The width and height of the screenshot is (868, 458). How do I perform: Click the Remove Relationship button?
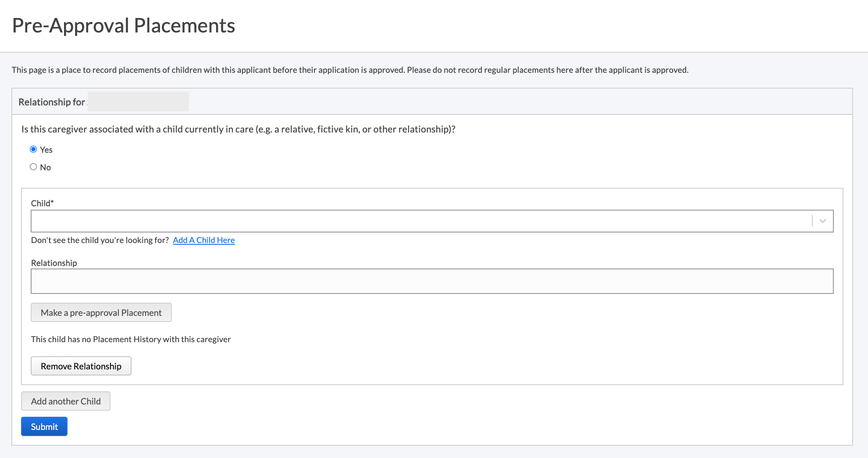(81, 366)
